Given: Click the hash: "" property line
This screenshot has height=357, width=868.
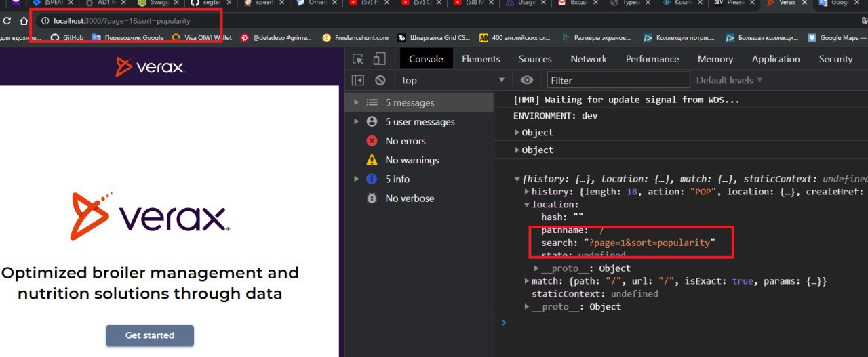Looking at the screenshot, I should (x=562, y=217).
